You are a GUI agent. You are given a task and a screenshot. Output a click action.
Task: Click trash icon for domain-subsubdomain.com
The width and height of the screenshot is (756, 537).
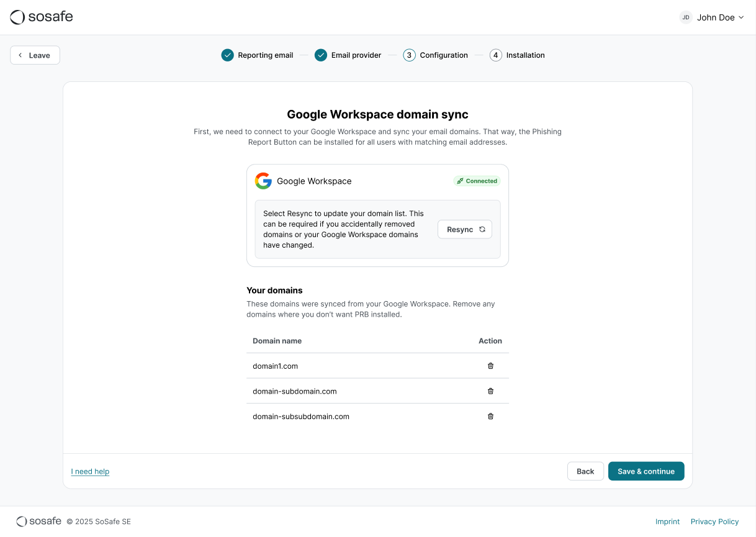490,416
